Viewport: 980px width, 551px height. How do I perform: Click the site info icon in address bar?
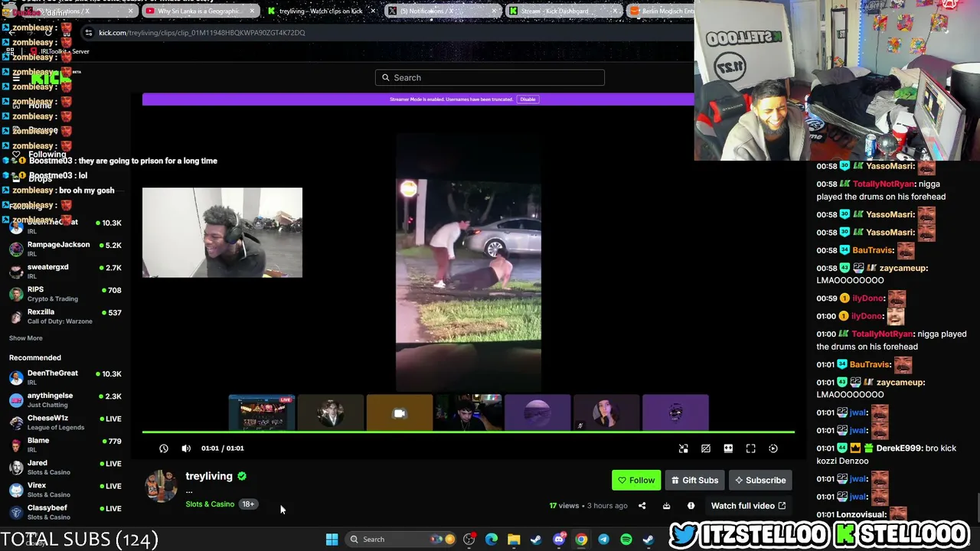[x=89, y=33]
